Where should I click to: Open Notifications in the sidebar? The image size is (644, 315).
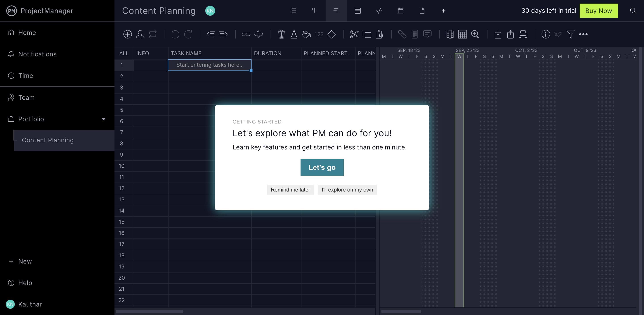(37, 54)
